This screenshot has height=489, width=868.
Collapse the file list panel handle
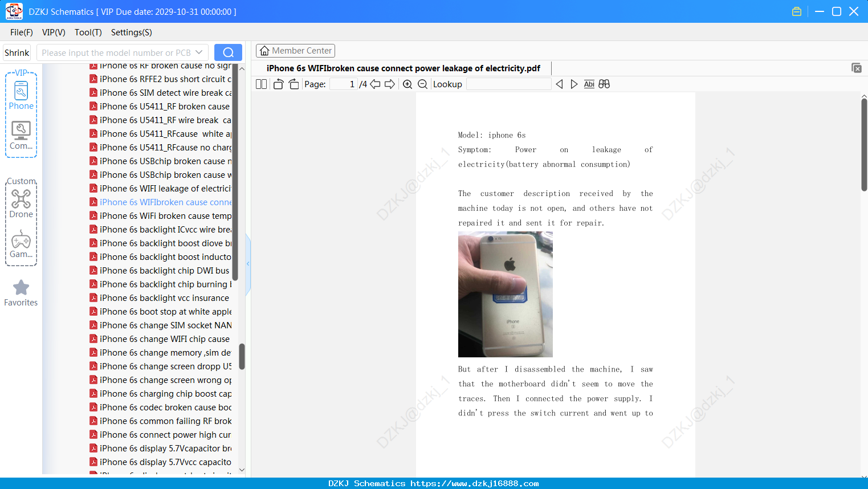pyautogui.click(x=248, y=264)
